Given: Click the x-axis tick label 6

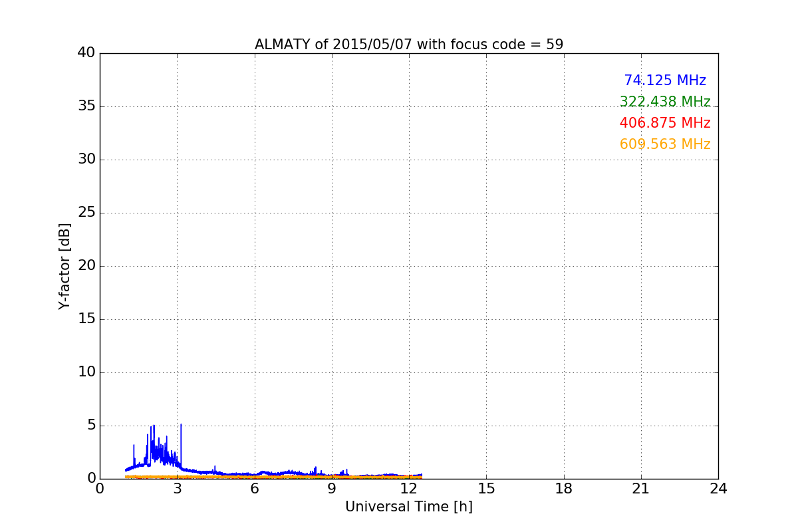Looking at the screenshot, I should coord(255,489).
